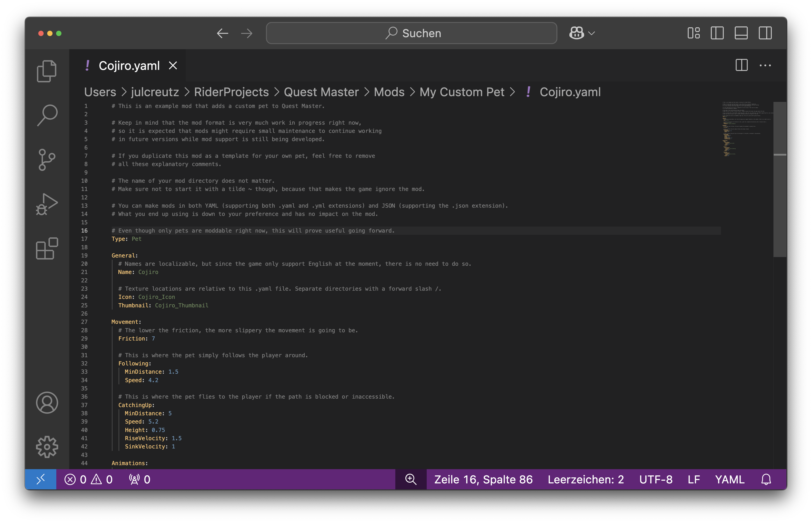Go forward with the right arrow
The height and width of the screenshot is (523, 812).
point(247,33)
